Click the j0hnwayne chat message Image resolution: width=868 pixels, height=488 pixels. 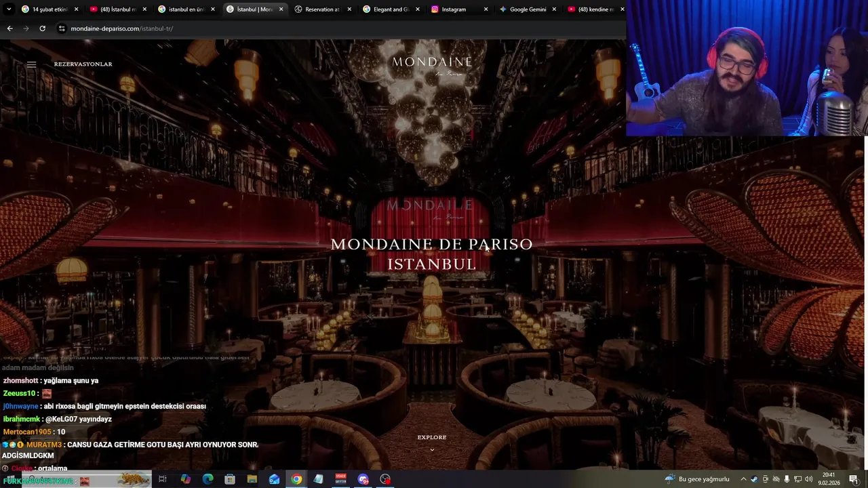pos(104,407)
